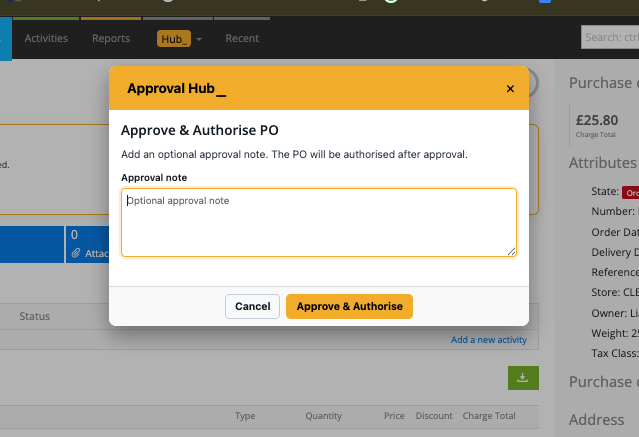Click the attachments paperclip icon

tap(76, 254)
